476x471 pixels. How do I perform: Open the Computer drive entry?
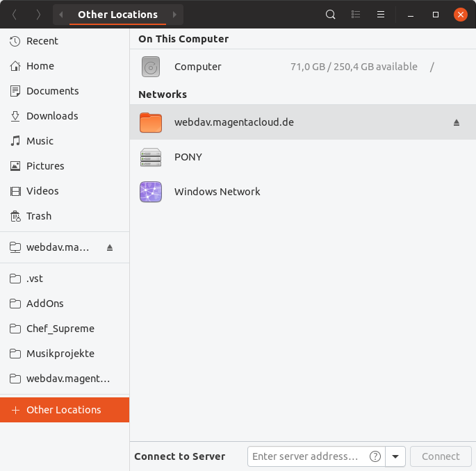tap(303, 67)
